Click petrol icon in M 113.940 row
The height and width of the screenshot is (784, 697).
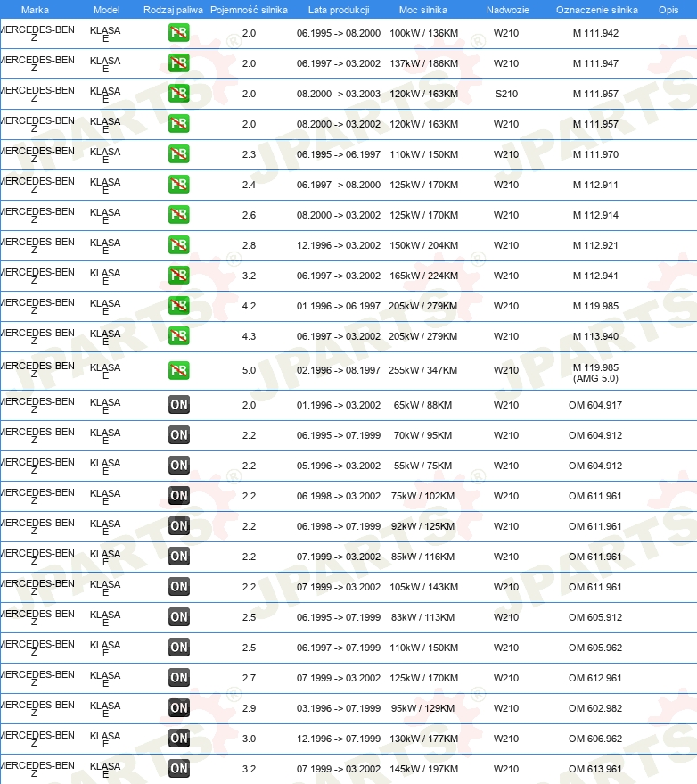pos(179,336)
